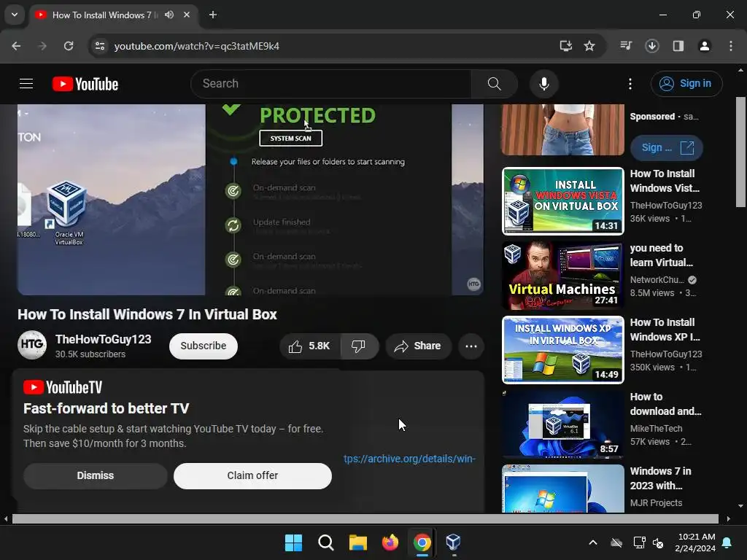Open NetworkChuck channel name
747x560 pixels.
tap(657, 280)
